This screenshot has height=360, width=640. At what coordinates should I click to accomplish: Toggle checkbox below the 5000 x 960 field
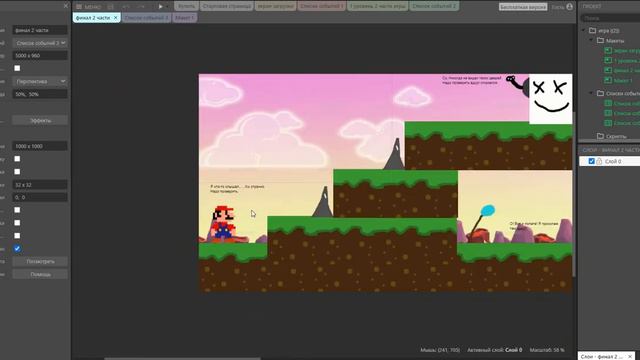click(17, 68)
